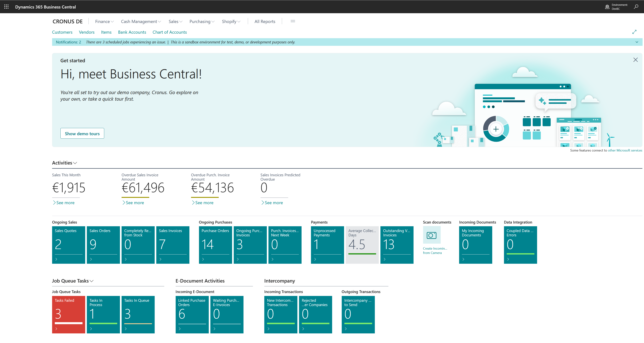Click See more under Sales Invoices Predicted Overdue

tap(272, 203)
